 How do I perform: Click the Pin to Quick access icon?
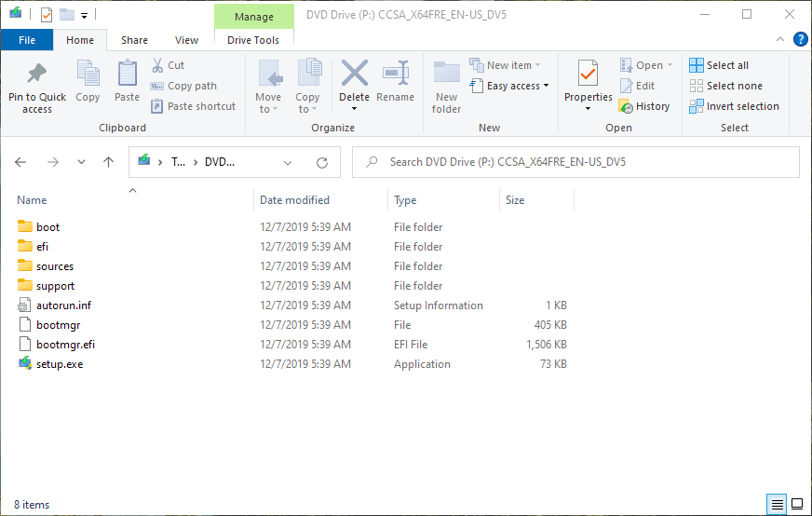(37, 75)
